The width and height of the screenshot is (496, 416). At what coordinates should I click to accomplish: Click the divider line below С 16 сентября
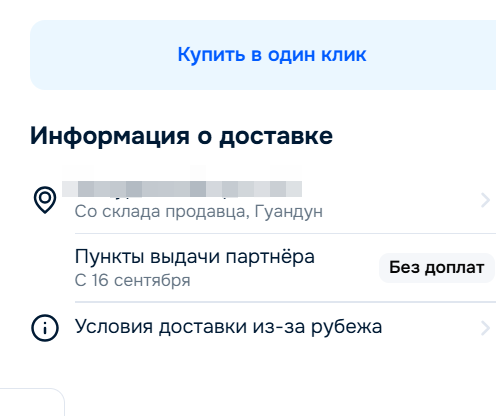coord(285,302)
